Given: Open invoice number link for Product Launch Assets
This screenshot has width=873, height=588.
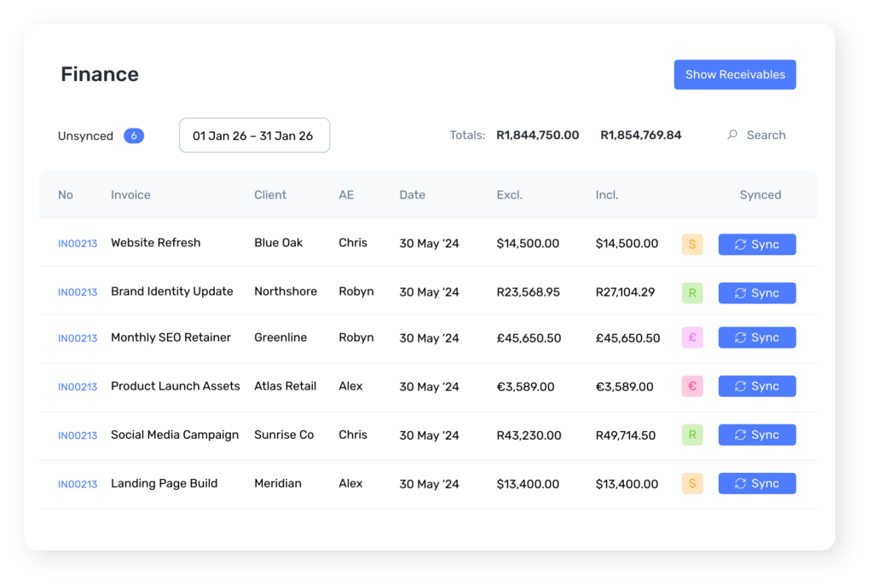Looking at the screenshot, I should coord(78,387).
